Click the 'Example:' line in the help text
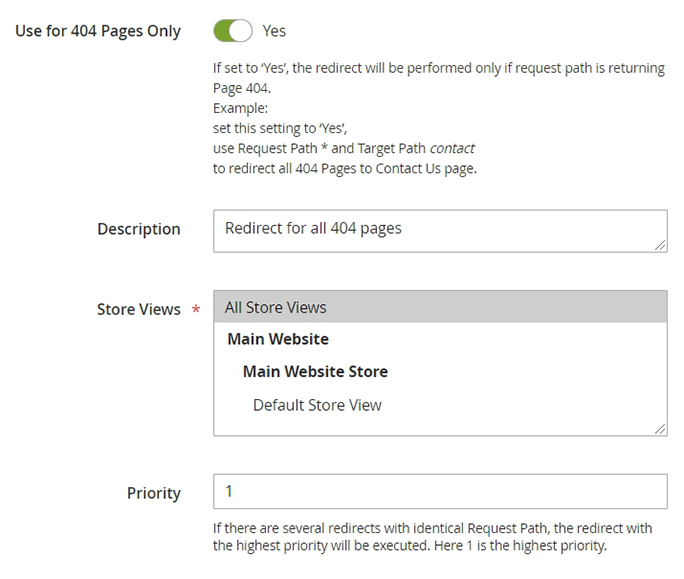 click(x=242, y=108)
